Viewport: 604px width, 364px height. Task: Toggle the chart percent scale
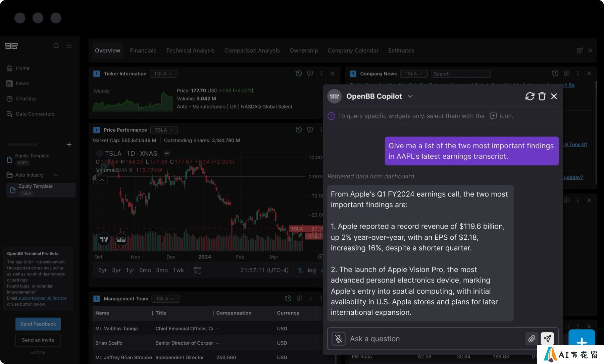tap(300, 270)
